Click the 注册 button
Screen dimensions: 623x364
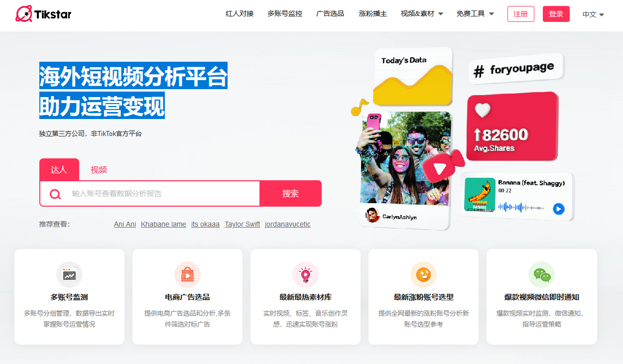tap(520, 14)
